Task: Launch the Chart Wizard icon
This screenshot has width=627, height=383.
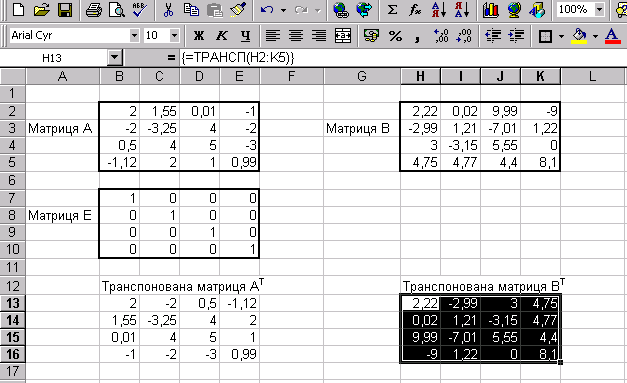Action: (491, 9)
